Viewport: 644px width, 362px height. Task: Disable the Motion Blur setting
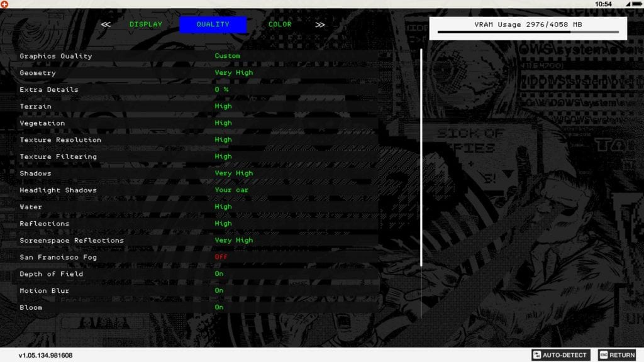[x=219, y=291]
